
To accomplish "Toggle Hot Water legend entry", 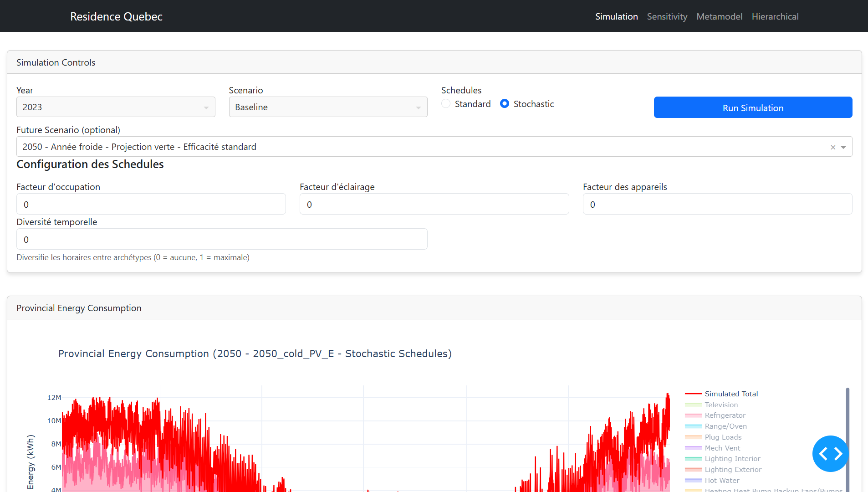I will click(712, 481).
